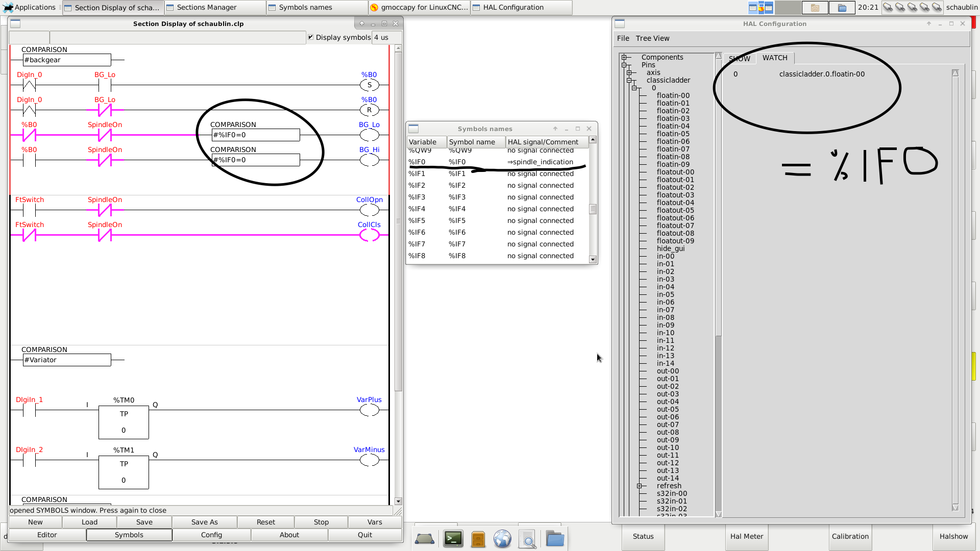Click the file cabinet icon in the bottom panel
The image size is (980, 551).
pos(478,539)
